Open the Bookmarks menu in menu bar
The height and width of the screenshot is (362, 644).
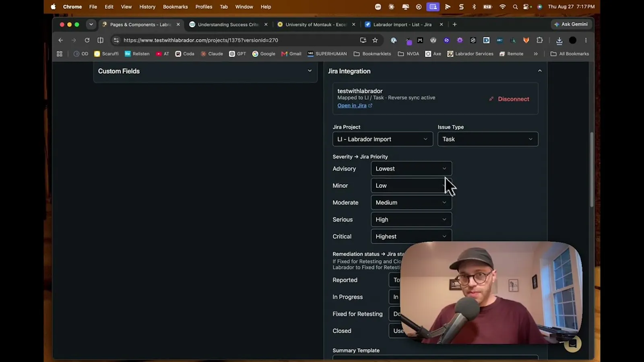pos(175,7)
